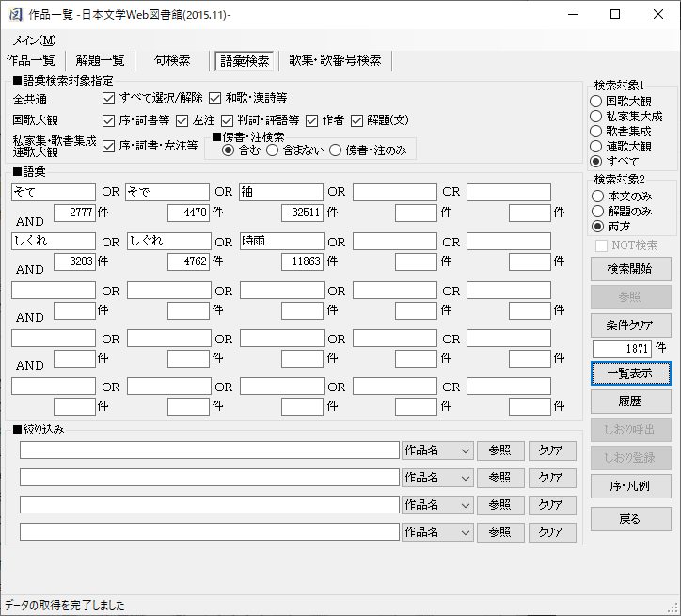Maximize the application window

[615, 15]
